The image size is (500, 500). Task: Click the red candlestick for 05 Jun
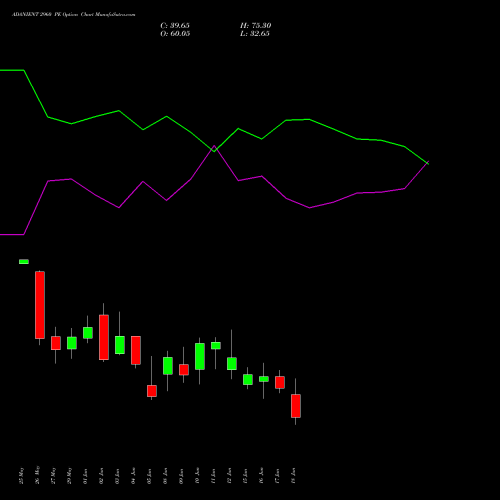[152, 391]
